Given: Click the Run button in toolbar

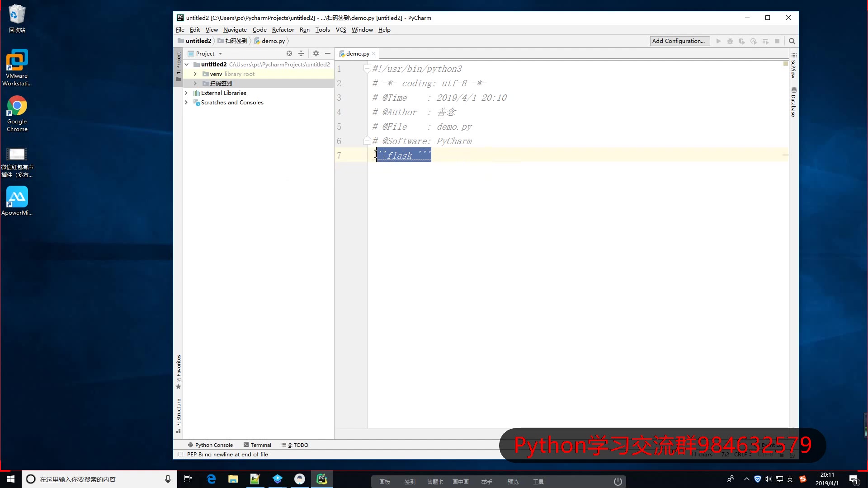Looking at the screenshot, I should coord(718,41).
